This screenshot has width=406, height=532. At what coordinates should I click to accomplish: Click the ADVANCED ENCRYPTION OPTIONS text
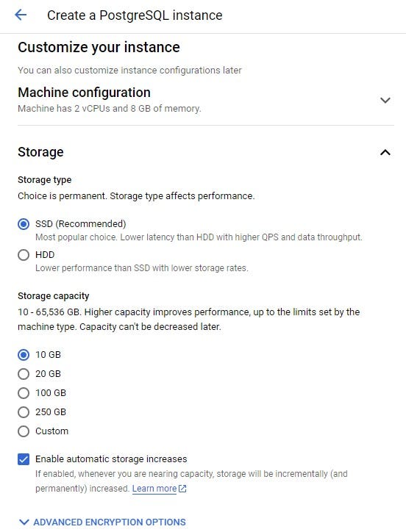pyautogui.click(x=110, y=522)
